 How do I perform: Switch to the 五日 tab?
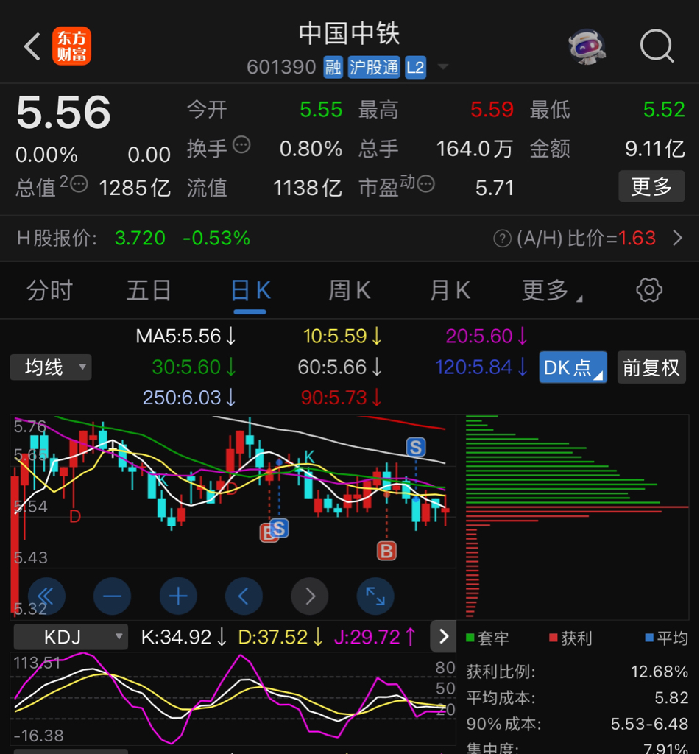click(149, 290)
